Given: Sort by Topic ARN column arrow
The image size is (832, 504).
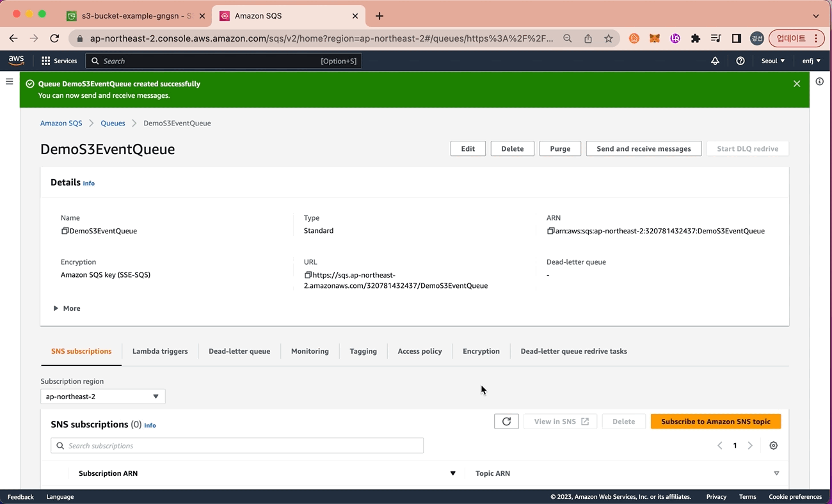Looking at the screenshot, I should (x=776, y=473).
